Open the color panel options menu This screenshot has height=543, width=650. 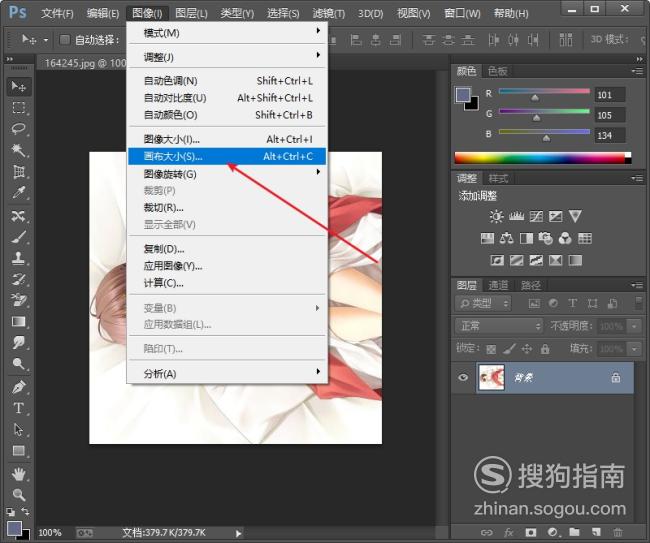[638, 71]
